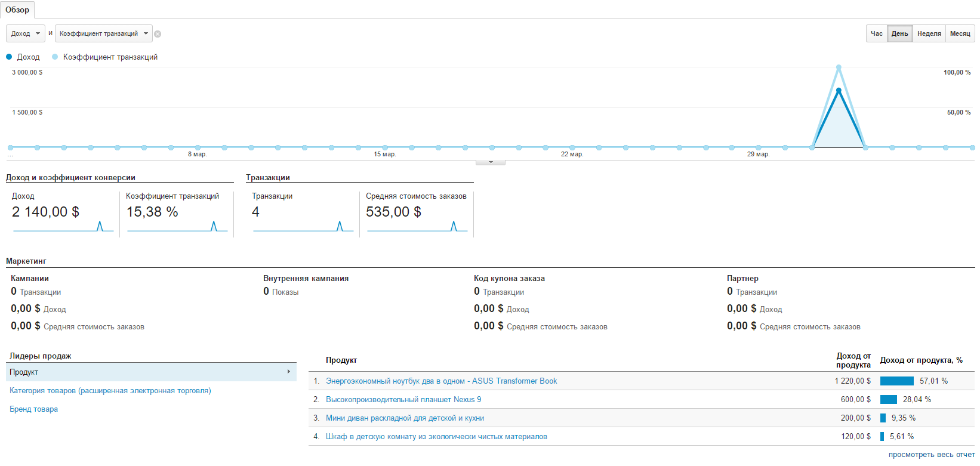This screenshot has height=466, width=980.
Task: Collapse the chart with the small arrow handle
Action: (x=491, y=162)
